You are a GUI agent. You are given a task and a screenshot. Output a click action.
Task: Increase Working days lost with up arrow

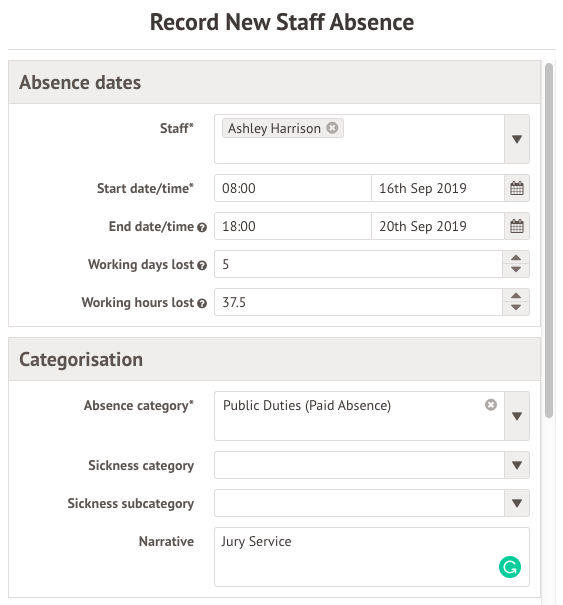(x=516, y=258)
